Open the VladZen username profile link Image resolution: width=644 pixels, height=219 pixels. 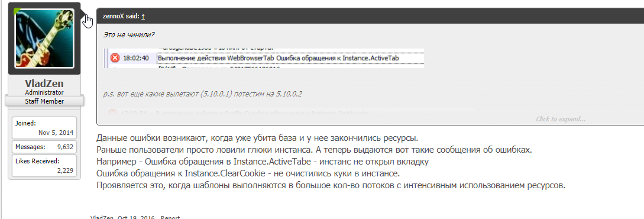pos(44,84)
